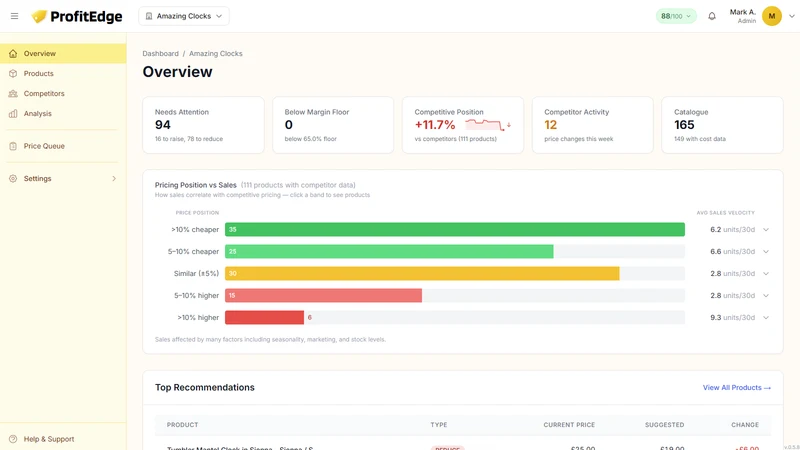Click the Pricing Position vs Sales title
The height and width of the screenshot is (450, 800).
[x=195, y=185]
